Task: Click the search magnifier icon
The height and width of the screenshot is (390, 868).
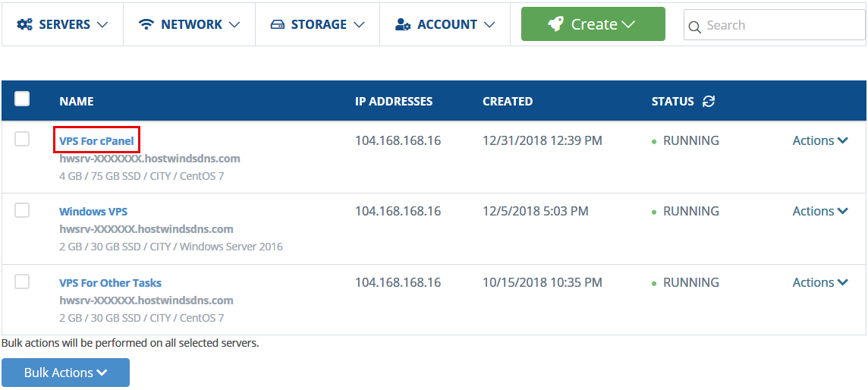Action: pos(694,26)
